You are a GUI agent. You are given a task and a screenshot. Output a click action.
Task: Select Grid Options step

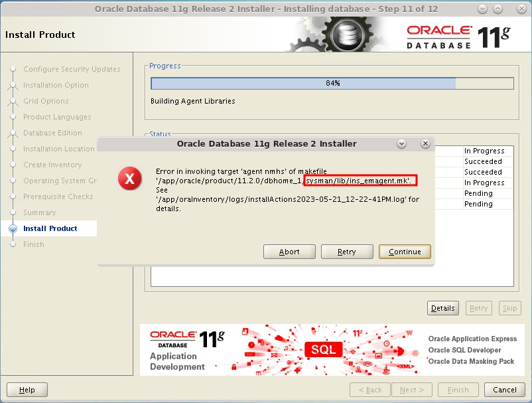click(46, 101)
